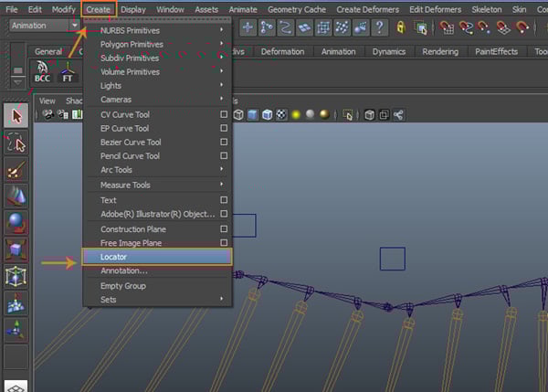Open the Geometry Cache menu
This screenshot has width=548, height=392.
pyautogui.click(x=297, y=9)
